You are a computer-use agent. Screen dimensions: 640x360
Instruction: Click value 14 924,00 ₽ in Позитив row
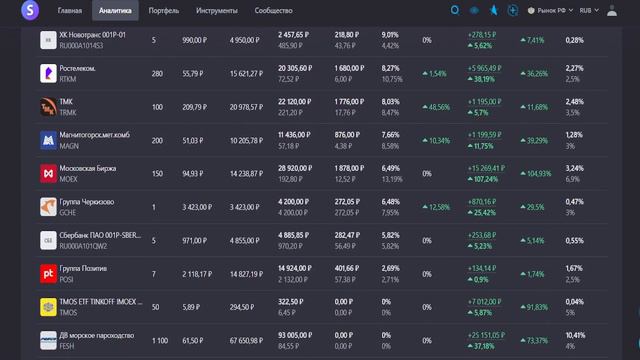(x=295, y=269)
